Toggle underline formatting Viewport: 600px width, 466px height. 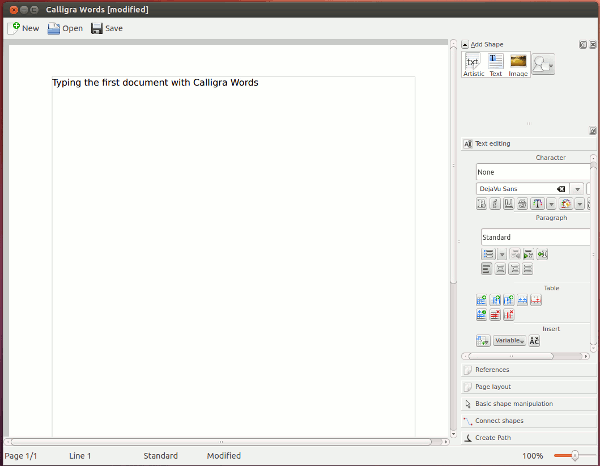coord(509,204)
